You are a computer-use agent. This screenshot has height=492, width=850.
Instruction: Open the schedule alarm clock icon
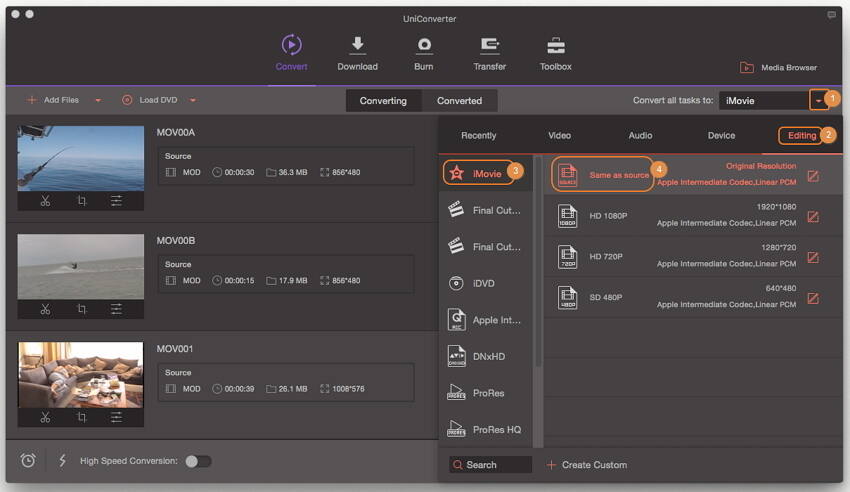coord(28,461)
